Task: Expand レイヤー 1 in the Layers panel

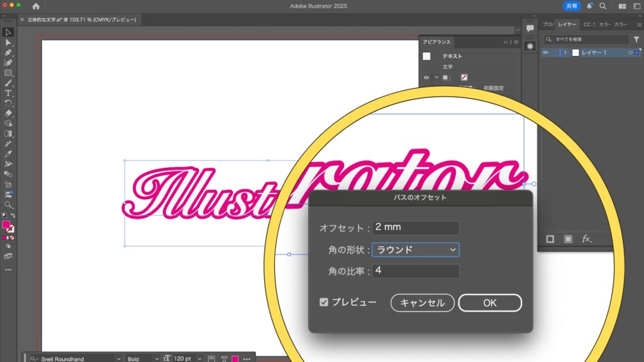Action: [565, 53]
